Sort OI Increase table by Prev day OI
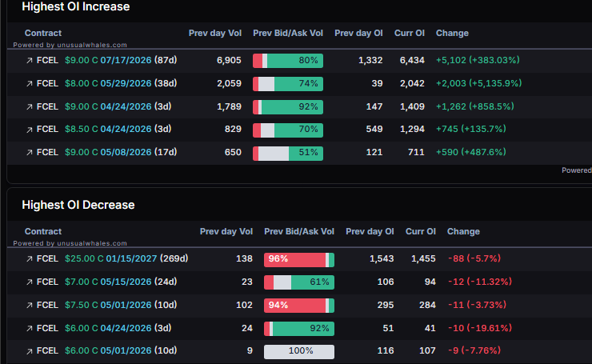Screen dimensions: 592x364 click(358, 34)
